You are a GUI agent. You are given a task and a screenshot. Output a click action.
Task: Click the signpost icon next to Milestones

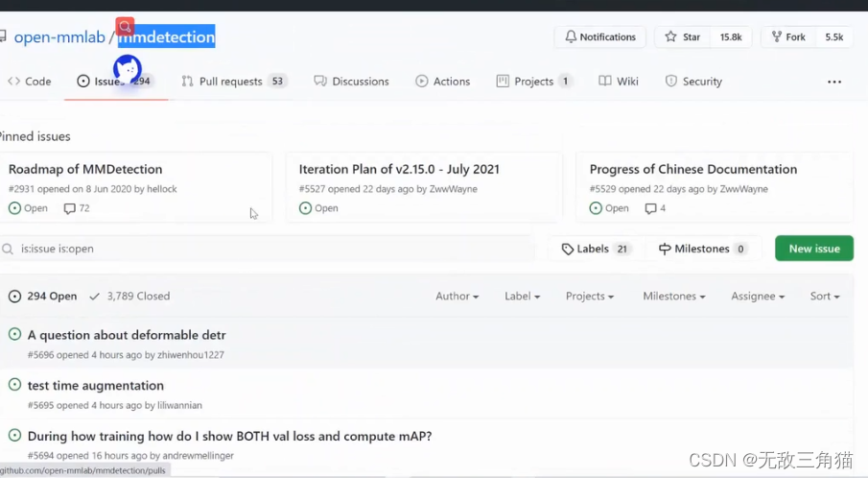point(665,250)
